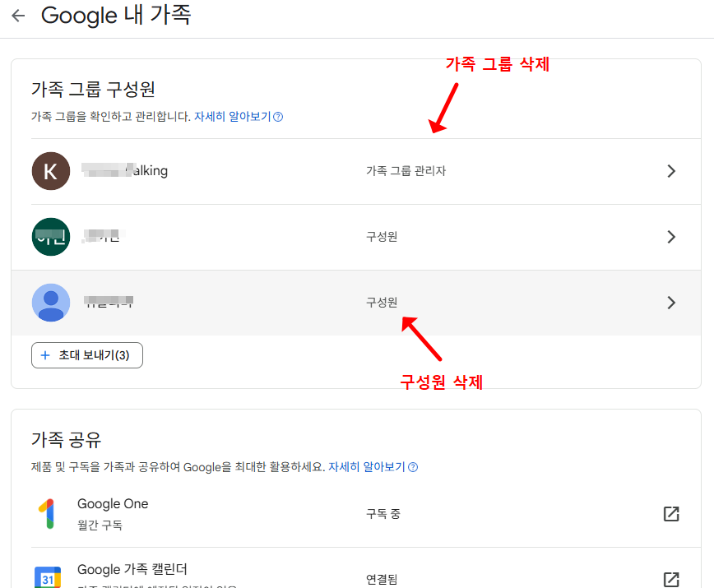This screenshot has height=588, width=714.
Task: Click the Google One title
Action: 113,504
